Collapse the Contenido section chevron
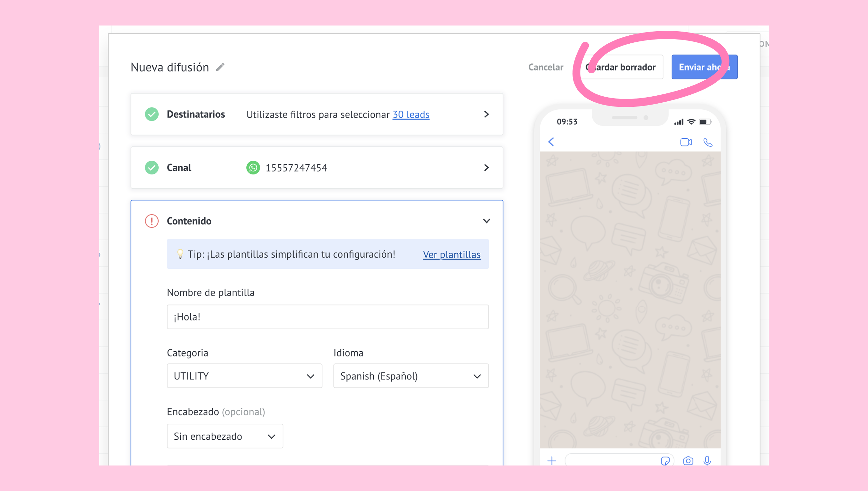868x491 pixels. pyautogui.click(x=486, y=221)
